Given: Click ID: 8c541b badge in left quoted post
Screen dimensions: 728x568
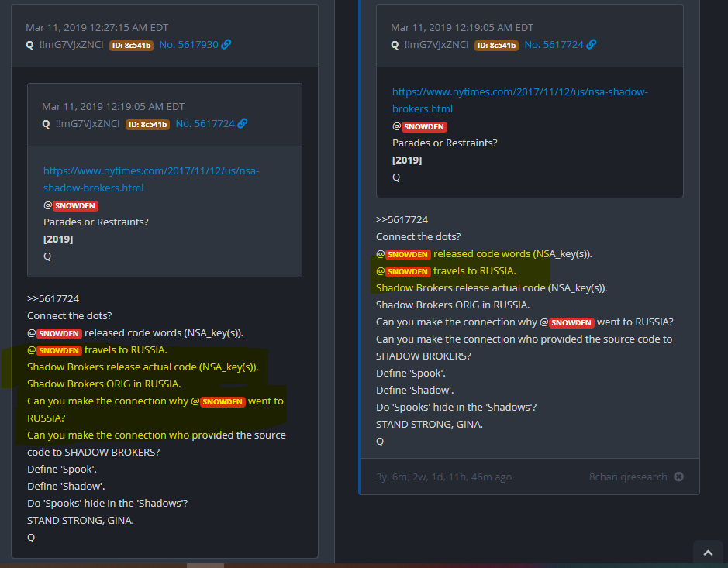Looking at the screenshot, I should click(x=147, y=124).
